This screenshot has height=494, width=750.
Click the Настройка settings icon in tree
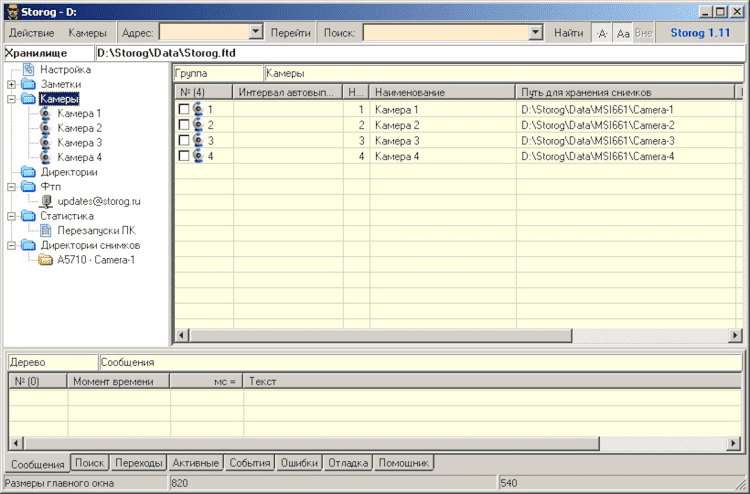pyautogui.click(x=29, y=69)
